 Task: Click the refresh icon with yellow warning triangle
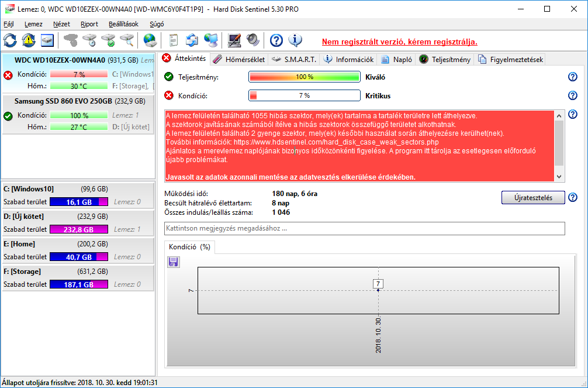click(29, 40)
